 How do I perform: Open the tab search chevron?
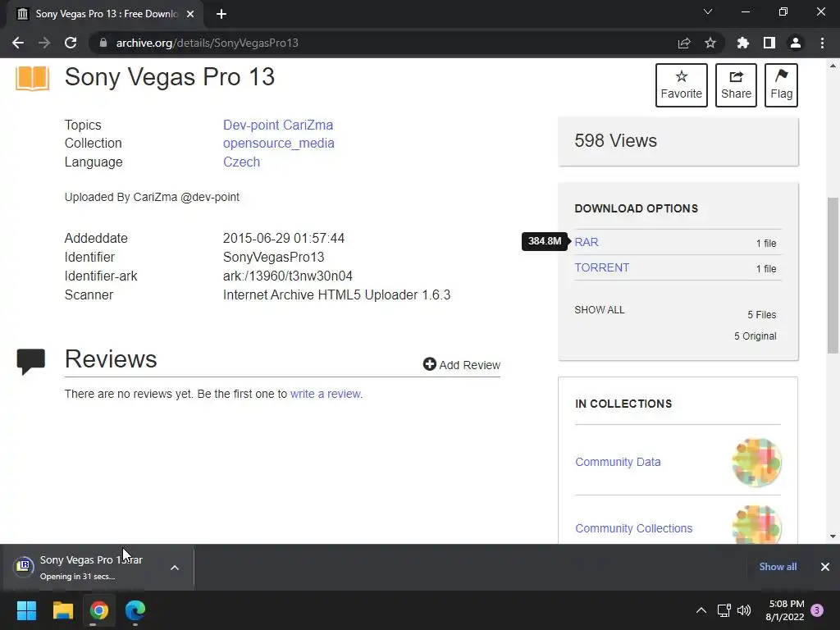(708, 11)
